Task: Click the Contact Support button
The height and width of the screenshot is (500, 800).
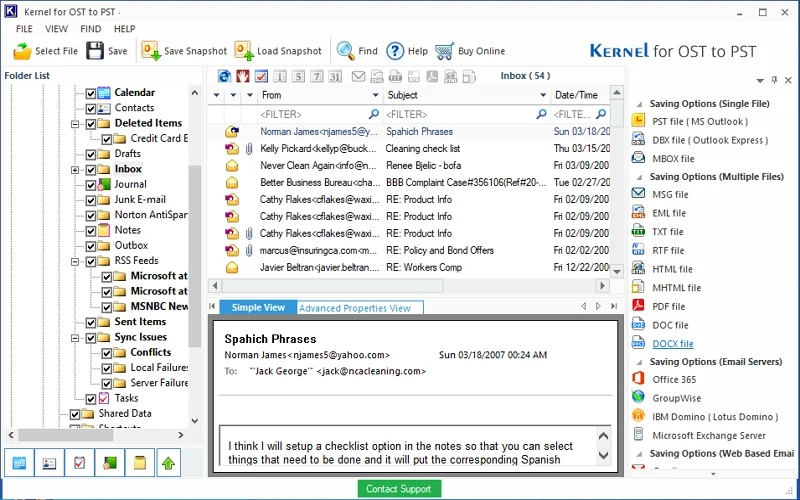Action: point(398,489)
